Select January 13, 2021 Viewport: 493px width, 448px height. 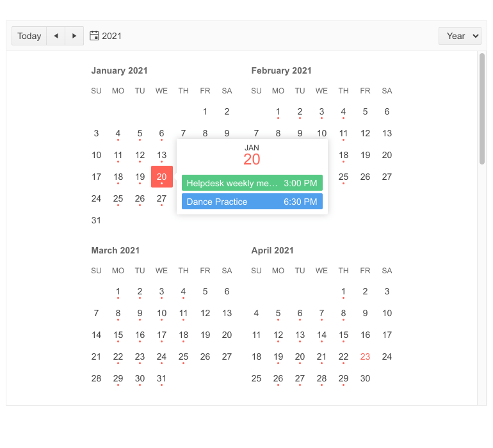(x=162, y=155)
